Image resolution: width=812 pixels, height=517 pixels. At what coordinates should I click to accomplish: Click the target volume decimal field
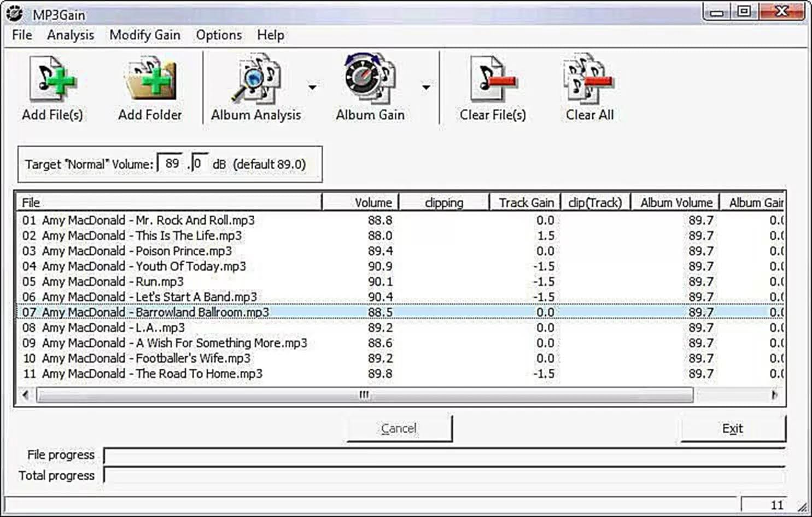200,163
